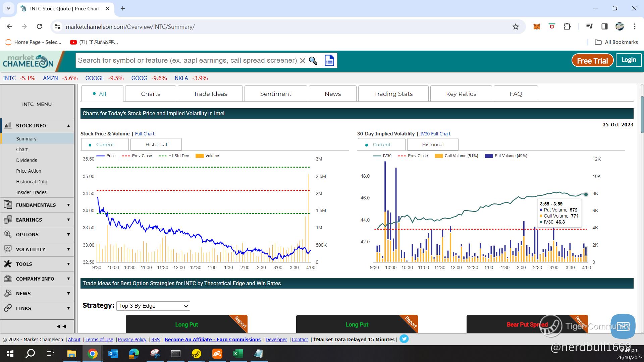
Task: Select Current under 30-Day Implied Volatility
Action: point(381,144)
